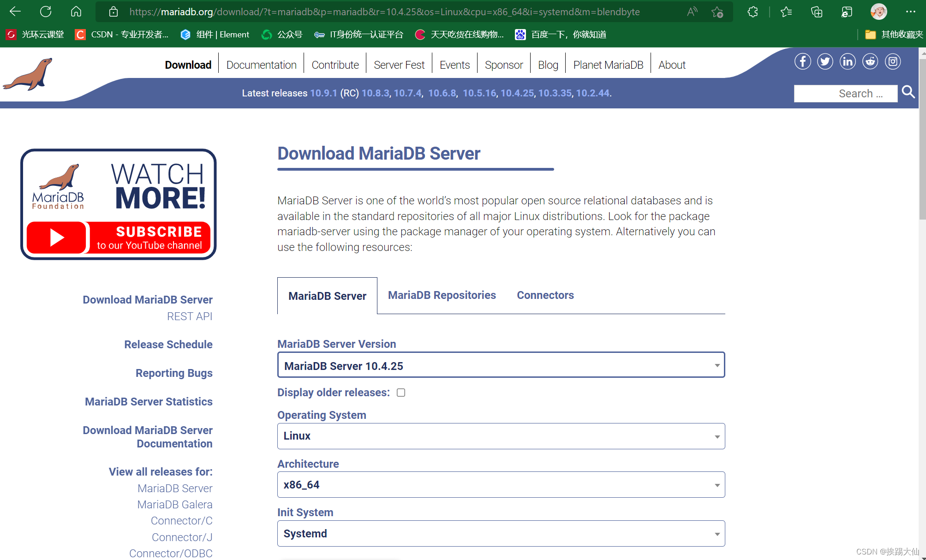Switch to the Connectors tab

coord(545,295)
